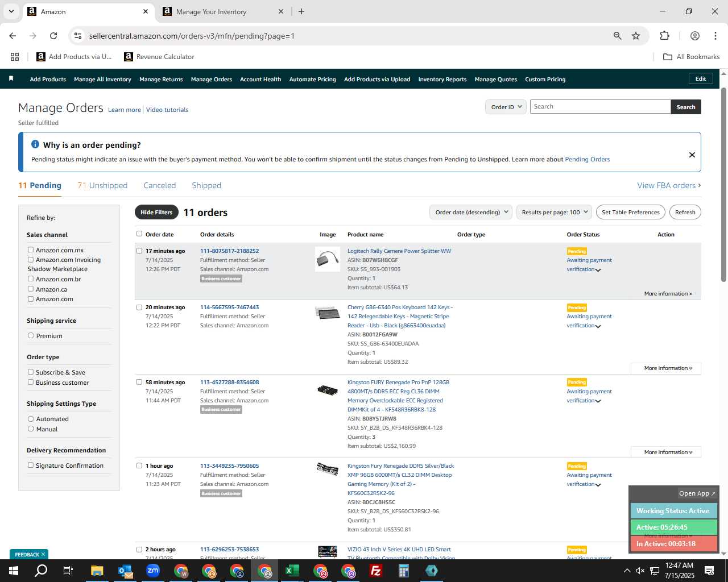
Task: Open File Explorer from the taskbar
Action: [x=97, y=571]
